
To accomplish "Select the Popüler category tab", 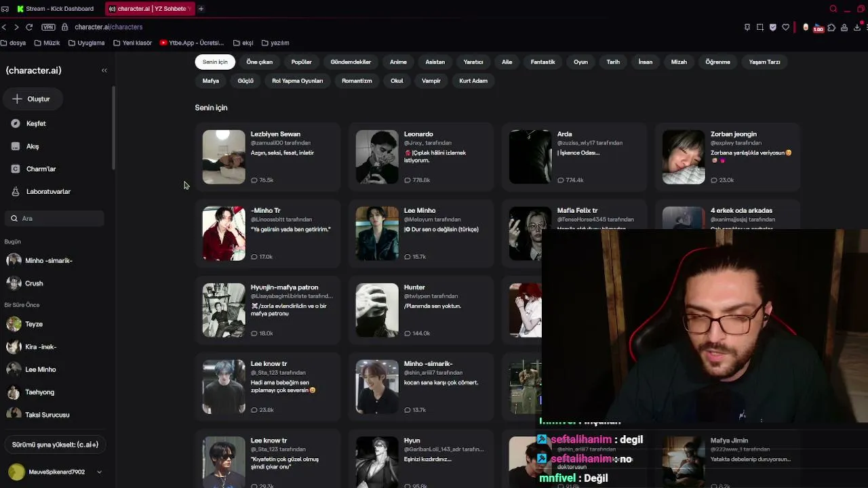I will (x=302, y=62).
